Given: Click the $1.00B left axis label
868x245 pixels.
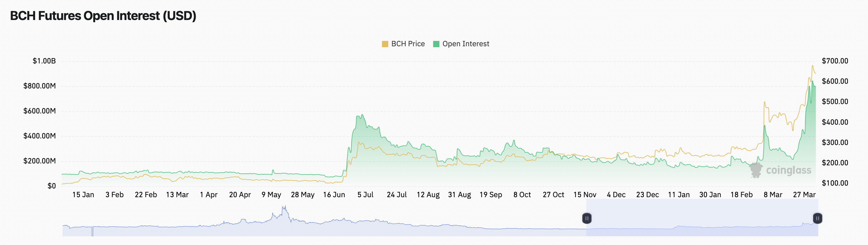Looking at the screenshot, I should coord(44,61).
